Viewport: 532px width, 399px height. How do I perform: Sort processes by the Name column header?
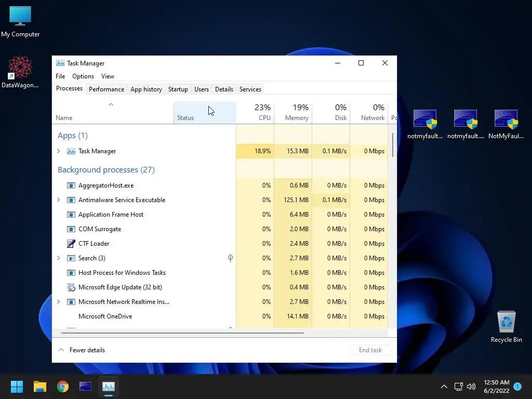pos(113,113)
